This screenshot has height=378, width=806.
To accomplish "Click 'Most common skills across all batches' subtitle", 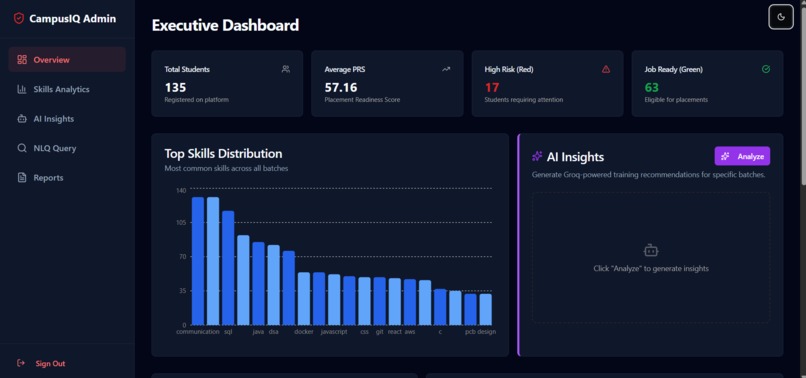I will [x=226, y=168].
